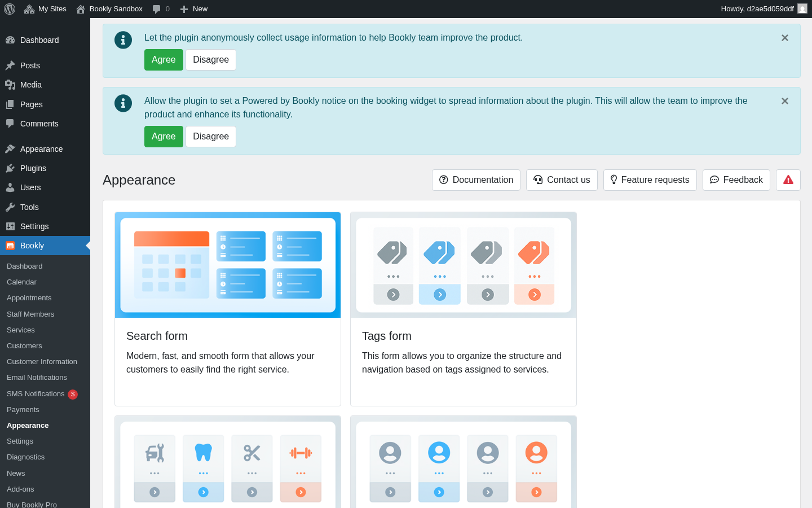Click the scissors service icon
This screenshot has width=812, height=508.
[252, 453]
